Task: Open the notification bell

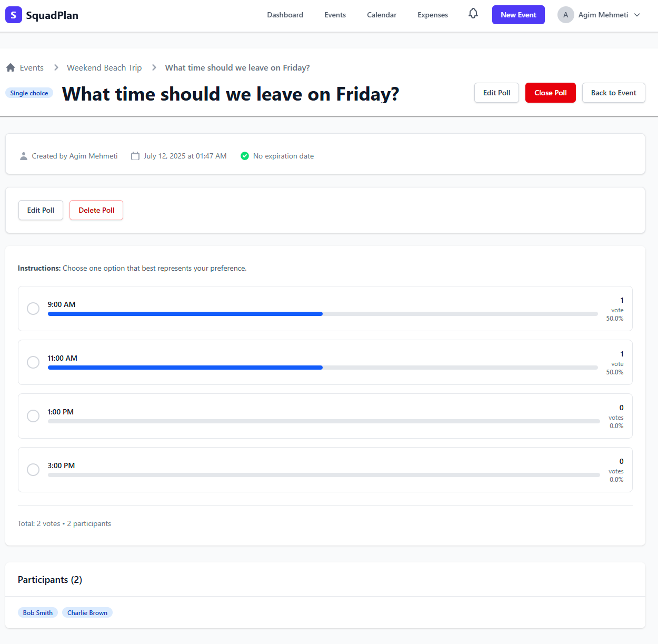Action: 473,14
